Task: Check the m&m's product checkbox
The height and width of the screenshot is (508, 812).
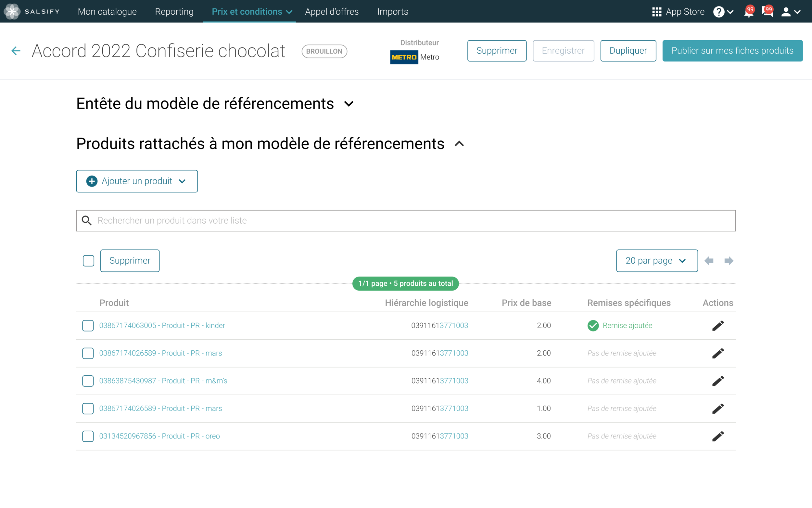Action: point(88,381)
